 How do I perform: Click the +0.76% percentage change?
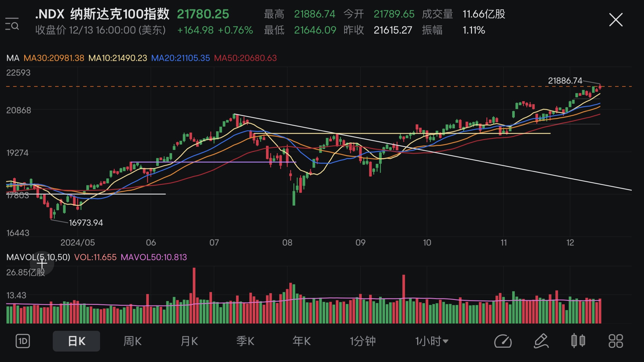coord(235,30)
